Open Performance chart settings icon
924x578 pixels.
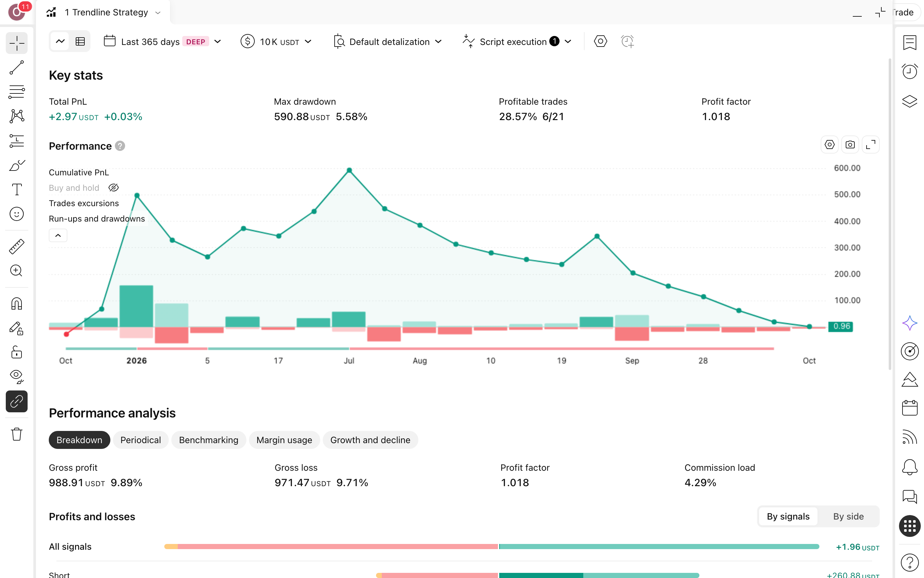coord(829,145)
